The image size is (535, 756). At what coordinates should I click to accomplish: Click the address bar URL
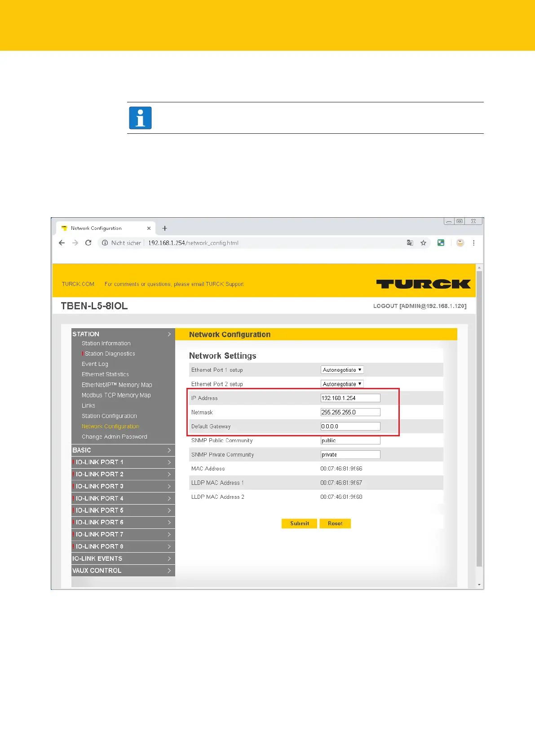pyautogui.click(x=193, y=243)
